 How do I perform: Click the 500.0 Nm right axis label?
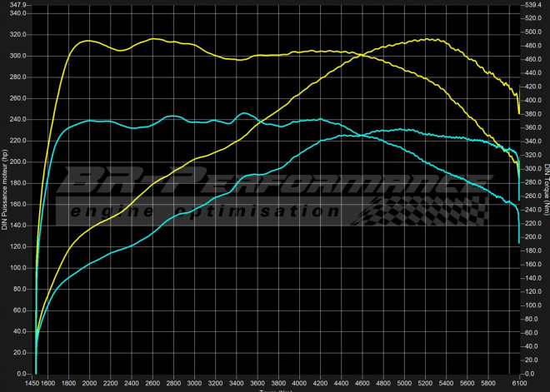533,32
